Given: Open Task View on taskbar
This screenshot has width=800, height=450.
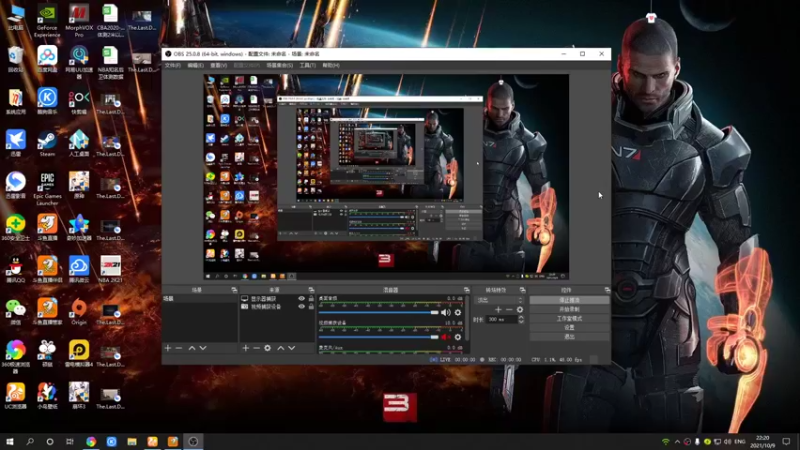Looking at the screenshot, I should [70, 441].
